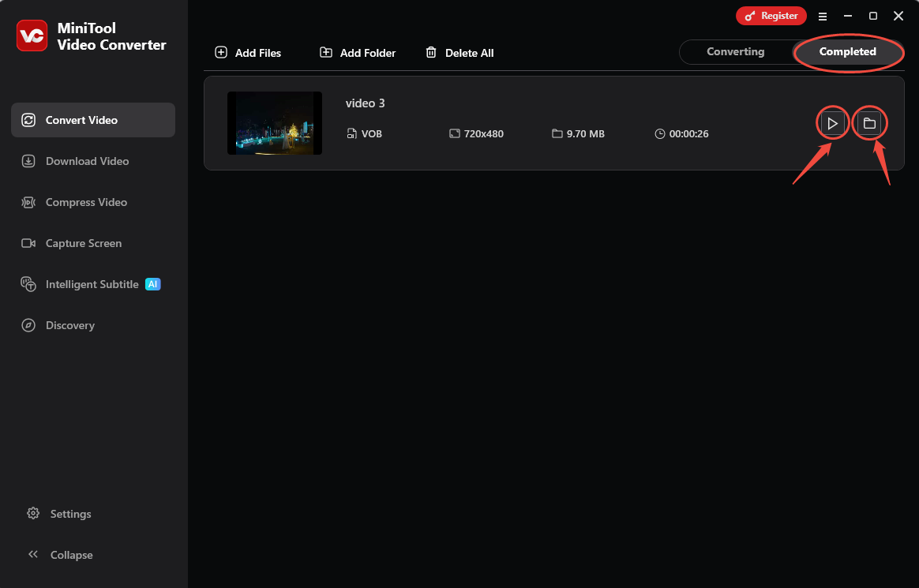The width and height of the screenshot is (919, 588).
Task: Open the Capture Screen feature
Action: click(83, 243)
